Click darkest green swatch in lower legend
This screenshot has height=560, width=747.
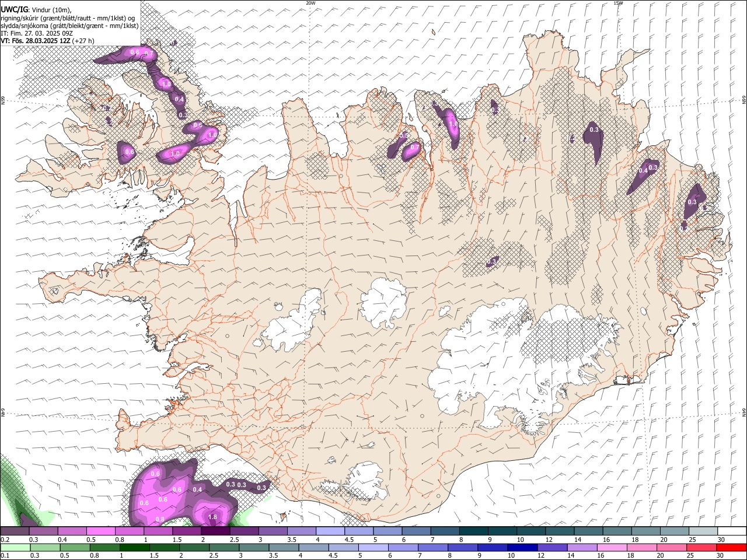coord(134,547)
